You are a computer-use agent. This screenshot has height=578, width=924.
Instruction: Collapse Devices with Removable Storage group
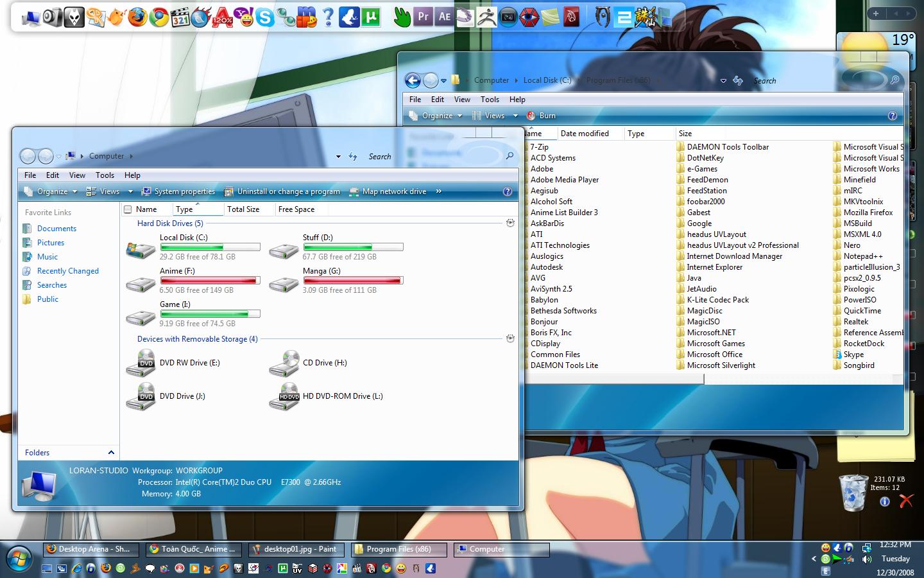point(510,338)
